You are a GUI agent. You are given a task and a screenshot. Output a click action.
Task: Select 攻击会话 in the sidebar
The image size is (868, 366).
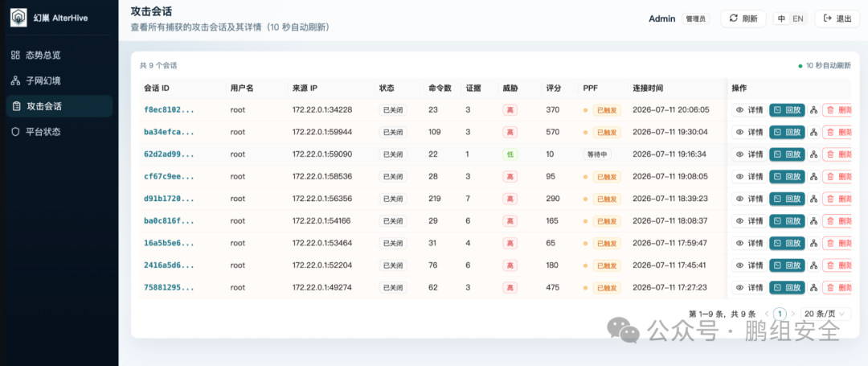point(59,106)
